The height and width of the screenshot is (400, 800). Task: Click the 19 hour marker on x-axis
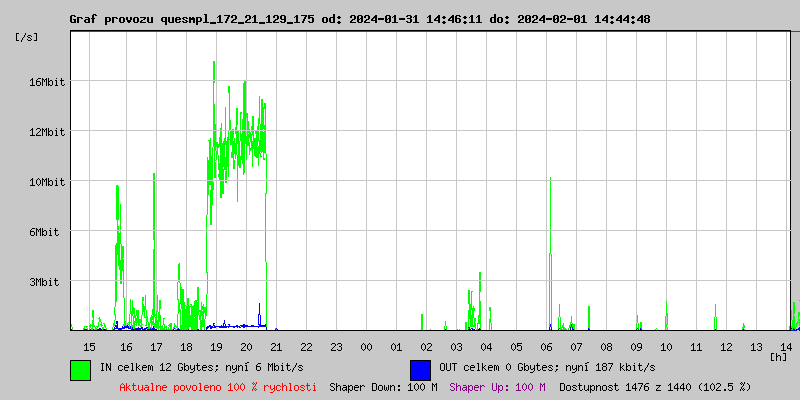coord(216,346)
